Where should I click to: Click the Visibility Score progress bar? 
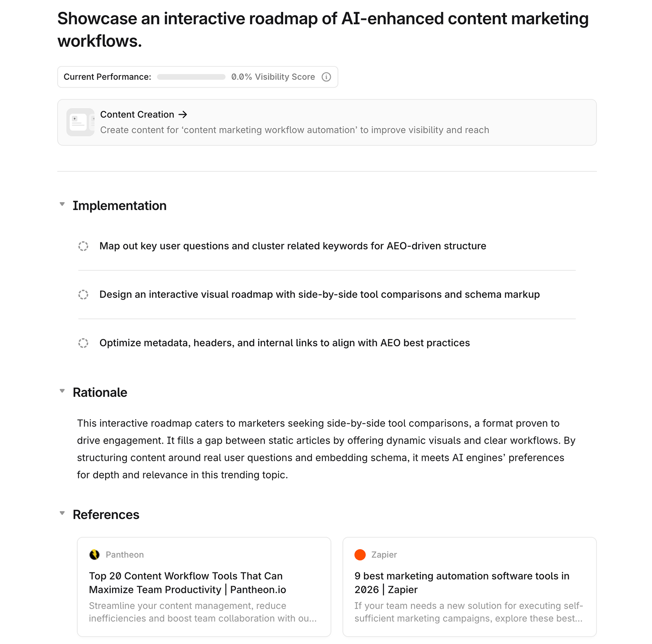tap(190, 77)
